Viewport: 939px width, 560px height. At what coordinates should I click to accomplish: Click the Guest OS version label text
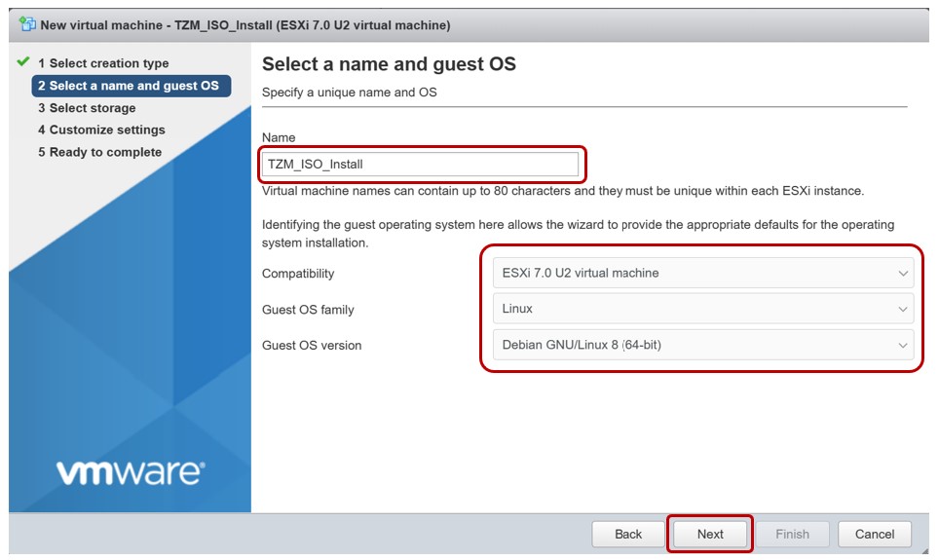(x=311, y=345)
